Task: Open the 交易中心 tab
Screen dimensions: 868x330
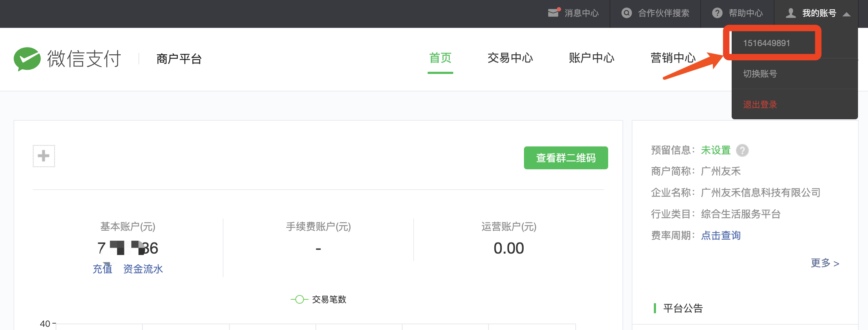Action: coord(510,58)
